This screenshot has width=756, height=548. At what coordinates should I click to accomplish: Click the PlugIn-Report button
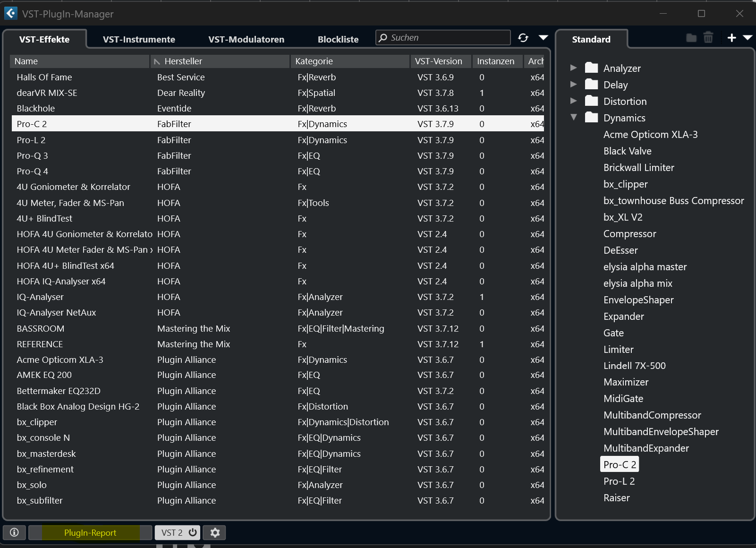pos(90,532)
